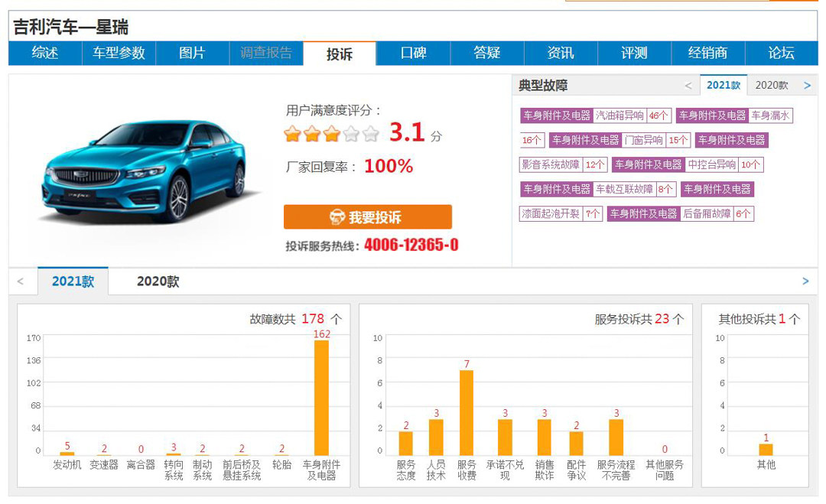Click the right arrow in 典型故障 header
826x504 pixels.
pos(807,86)
